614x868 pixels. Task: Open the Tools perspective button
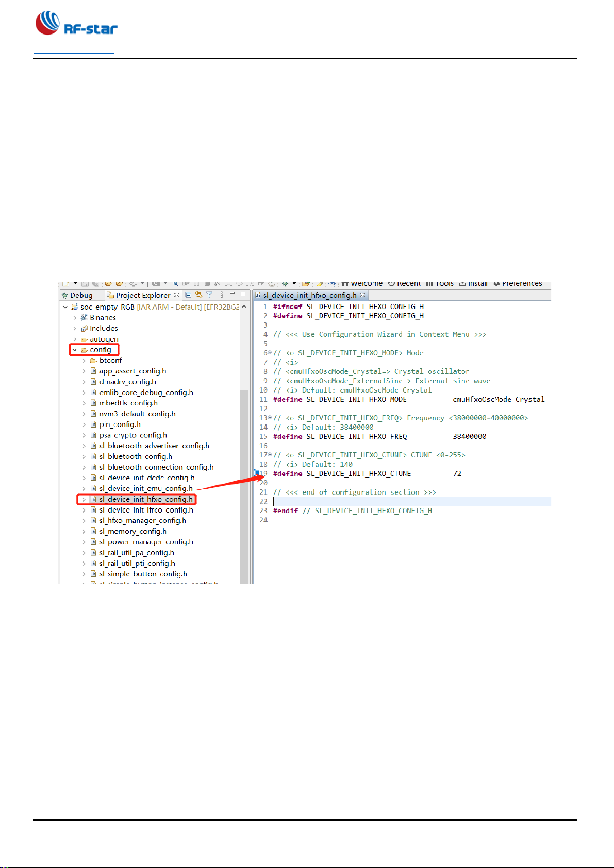(440, 284)
